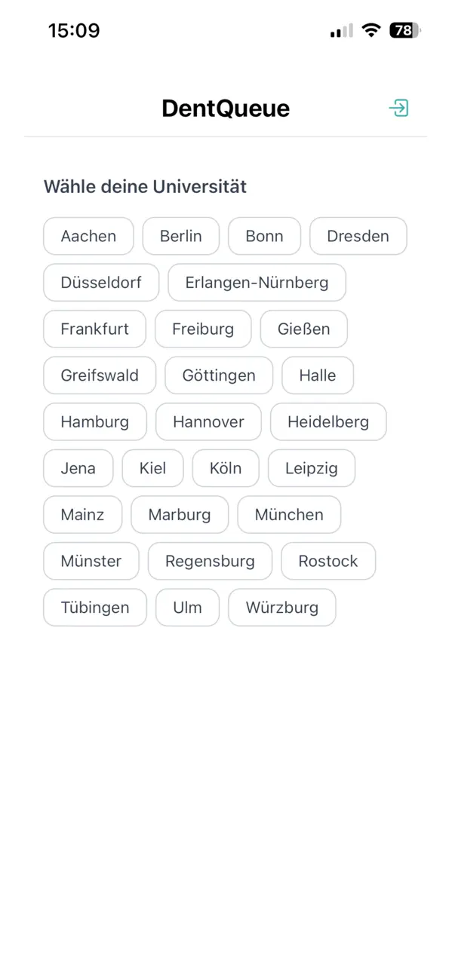452x980 pixels.
Task: Select the Aachen university chip
Action: tap(88, 236)
